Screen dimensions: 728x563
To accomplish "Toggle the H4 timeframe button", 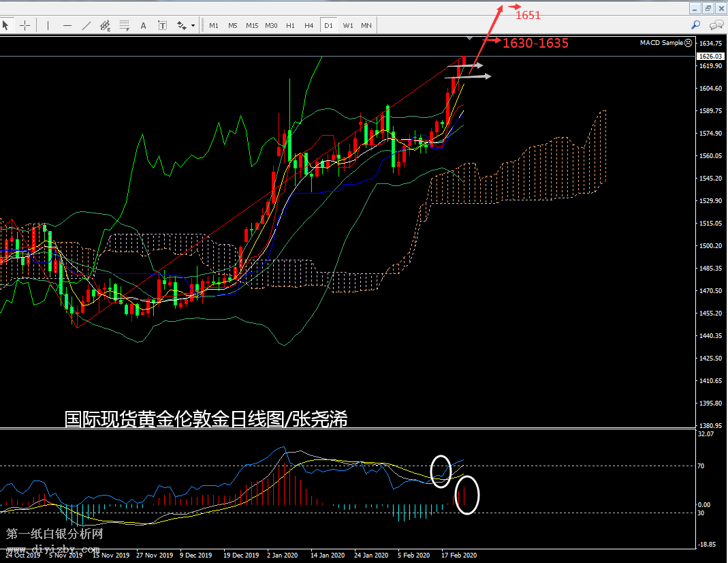I will (x=309, y=25).
